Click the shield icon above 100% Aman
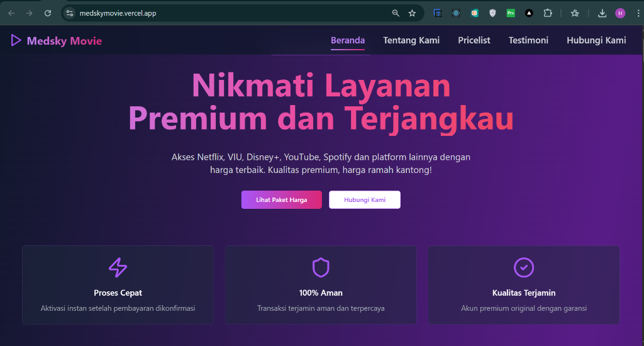The width and height of the screenshot is (644, 346). pyautogui.click(x=321, y=267)
